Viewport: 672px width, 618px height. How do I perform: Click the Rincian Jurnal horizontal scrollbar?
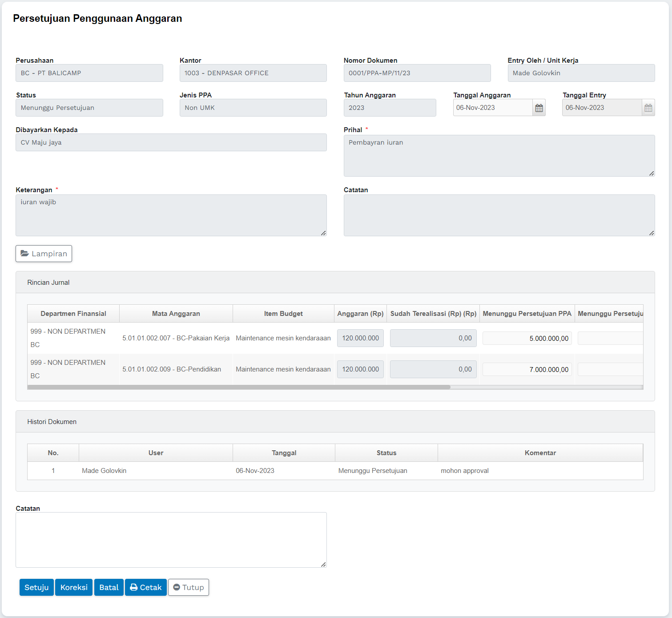(239, 387)
